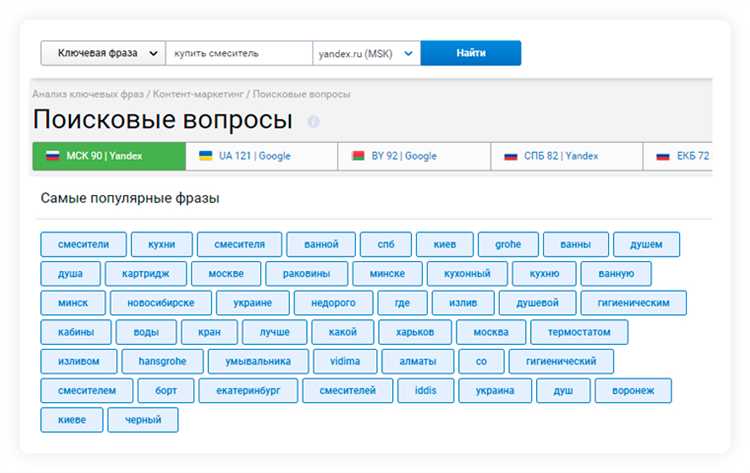
Task: Click the iddis phrase tag
Action: point(426,391)
